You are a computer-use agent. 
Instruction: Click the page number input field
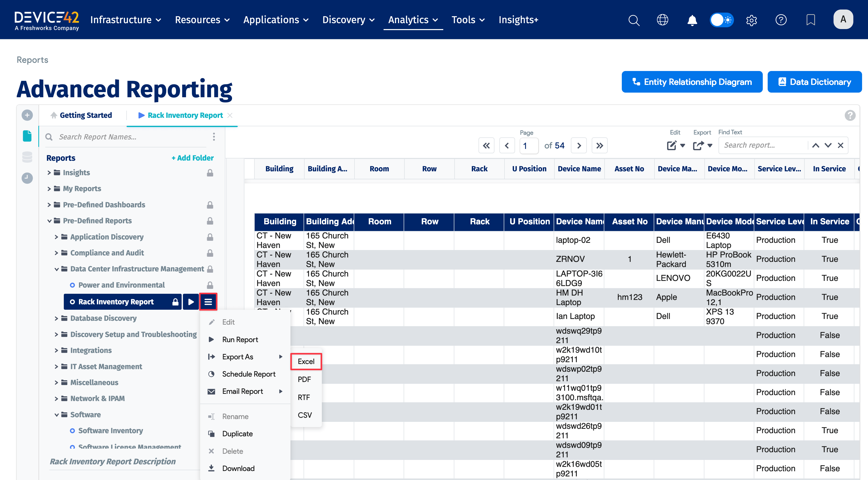[528, 146]
